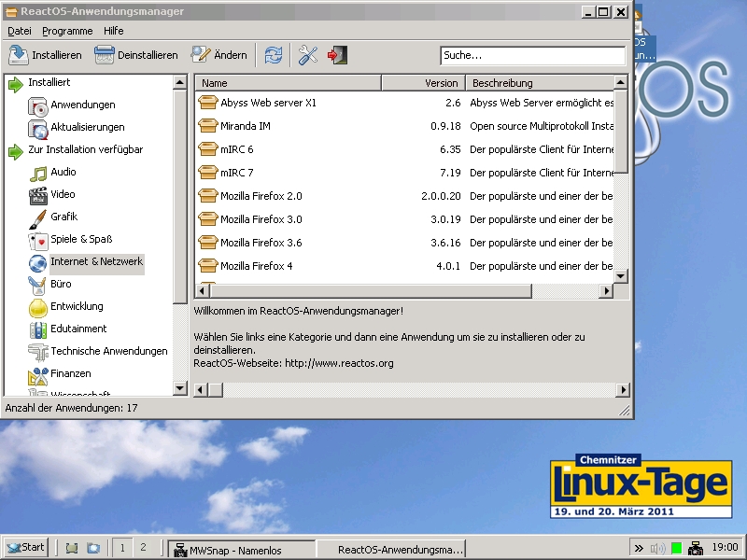Viewport: 747px width, 560px height.
Task: Click inside the Suche search field
Action: pos(532,55)
